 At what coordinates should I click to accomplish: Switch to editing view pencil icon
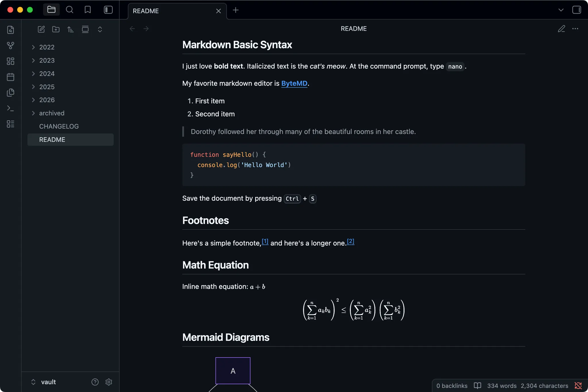pos(562,29)
